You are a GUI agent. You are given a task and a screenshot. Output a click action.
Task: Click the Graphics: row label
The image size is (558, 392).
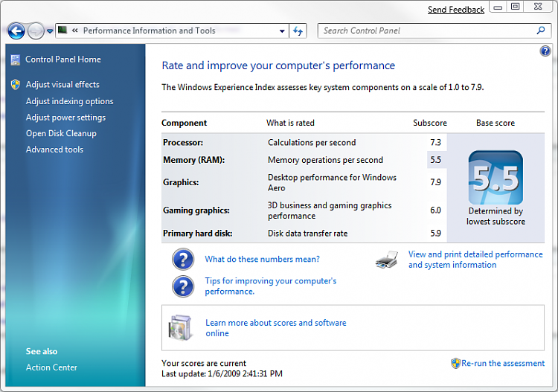[181, 182]
